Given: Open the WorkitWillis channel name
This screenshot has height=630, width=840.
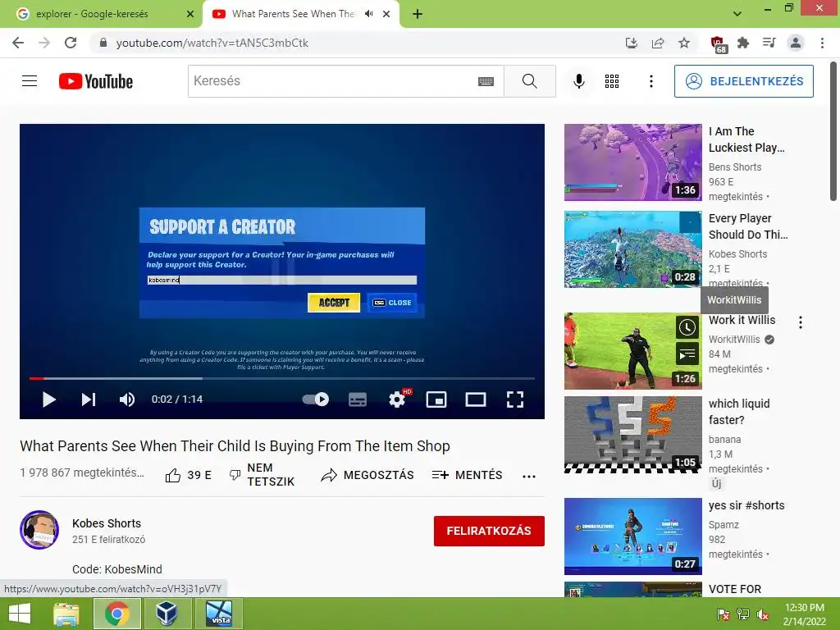Looking at the screenshot, I should pos(734,339).
